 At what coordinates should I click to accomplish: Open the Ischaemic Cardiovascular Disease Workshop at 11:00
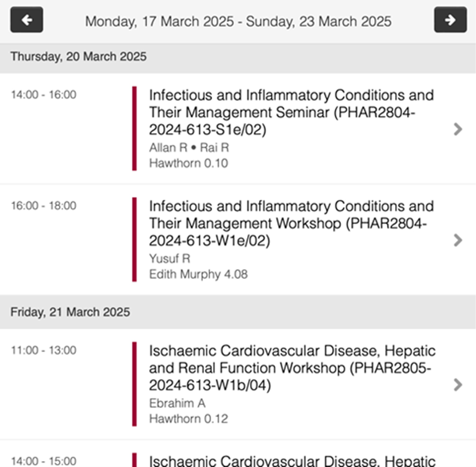(238, 385)
